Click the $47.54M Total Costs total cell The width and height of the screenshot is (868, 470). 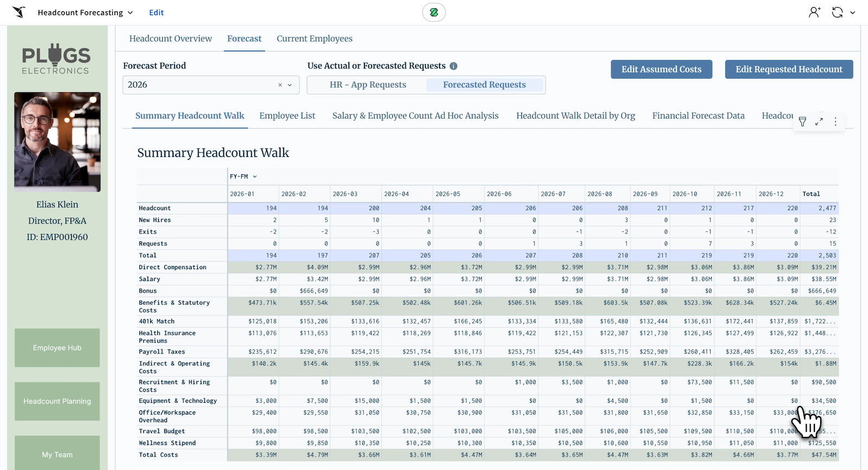point(824,455)
